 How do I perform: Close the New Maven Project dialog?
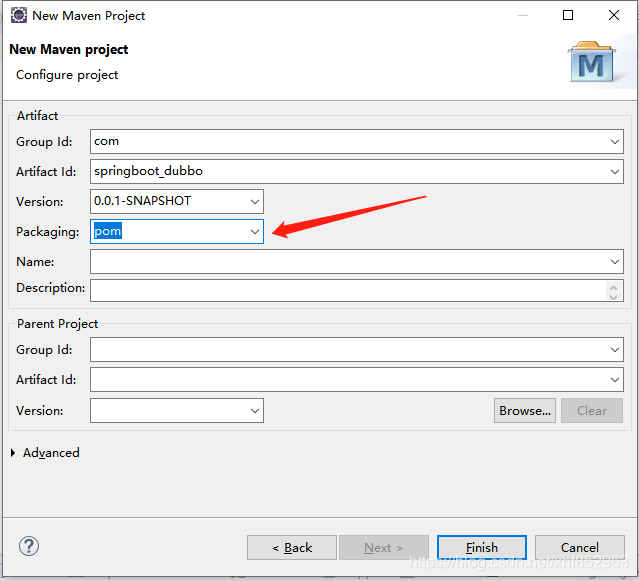[x=614, y=15]
